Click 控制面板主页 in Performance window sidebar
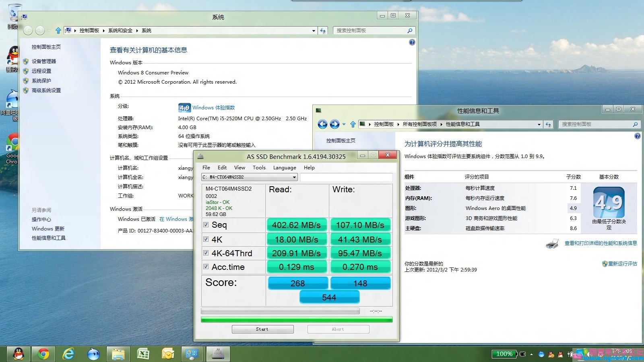The image size is (644, 362). (341, 141)
